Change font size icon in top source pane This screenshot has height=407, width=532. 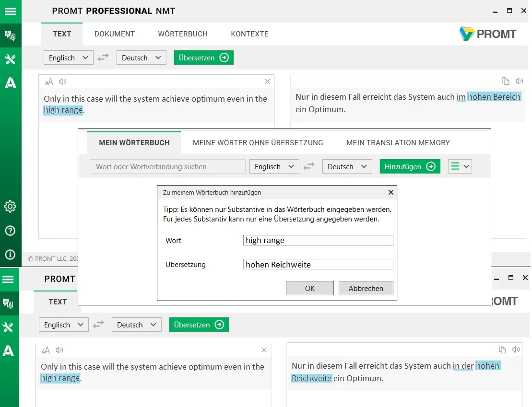(49, 82)
